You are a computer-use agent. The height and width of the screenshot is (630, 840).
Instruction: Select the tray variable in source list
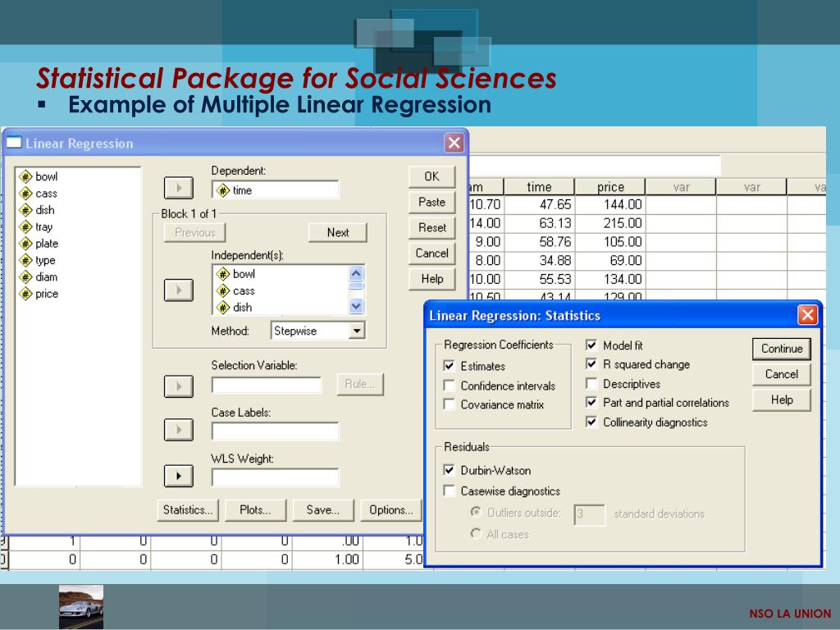[x=36, y=226]
